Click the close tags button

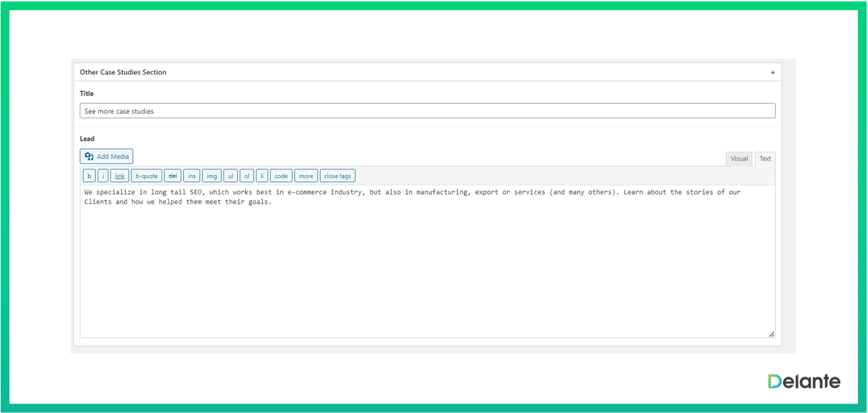[337, 176]
